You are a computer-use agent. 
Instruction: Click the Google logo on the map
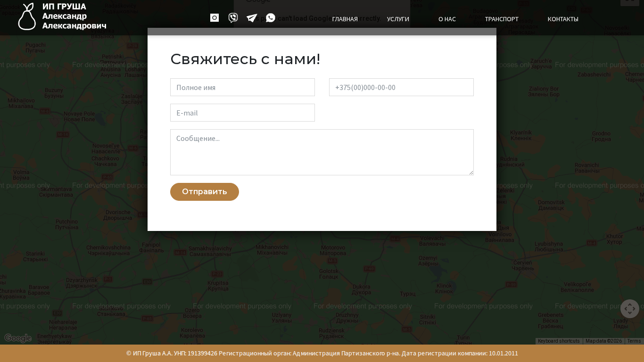pyautogui.click(x=18, y=338)
